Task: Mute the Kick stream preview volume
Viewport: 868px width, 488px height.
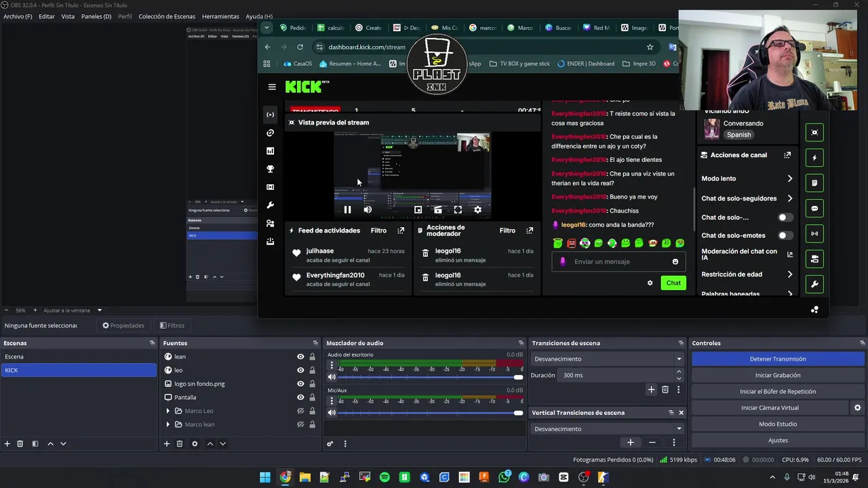Action: pyautogui.click(x=368, y=209)
